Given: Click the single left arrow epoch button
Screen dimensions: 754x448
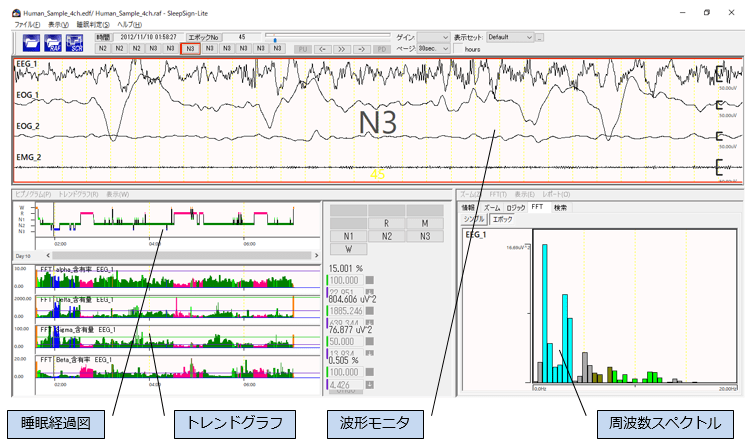Looking at the screenshot, I should tap(324, 47).
